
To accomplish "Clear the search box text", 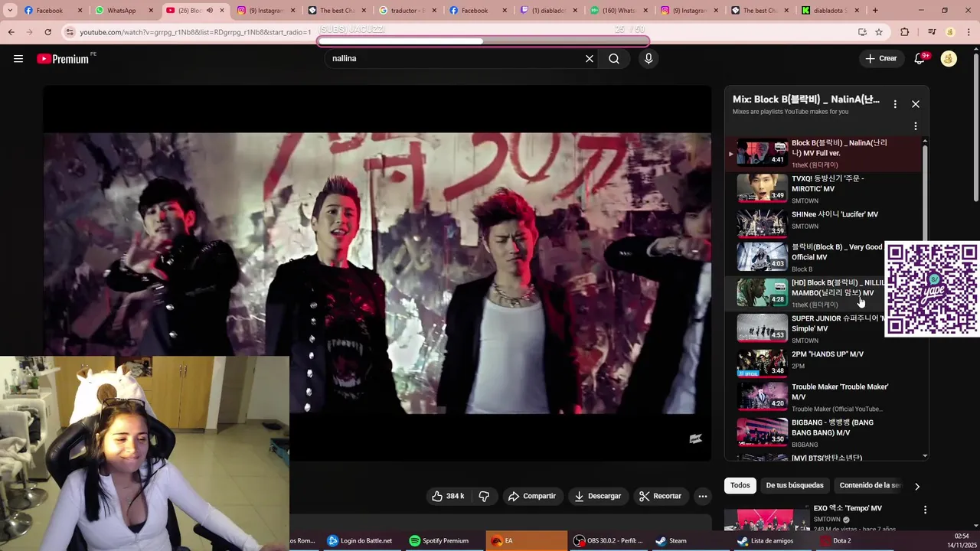I will tap(590, 58).
